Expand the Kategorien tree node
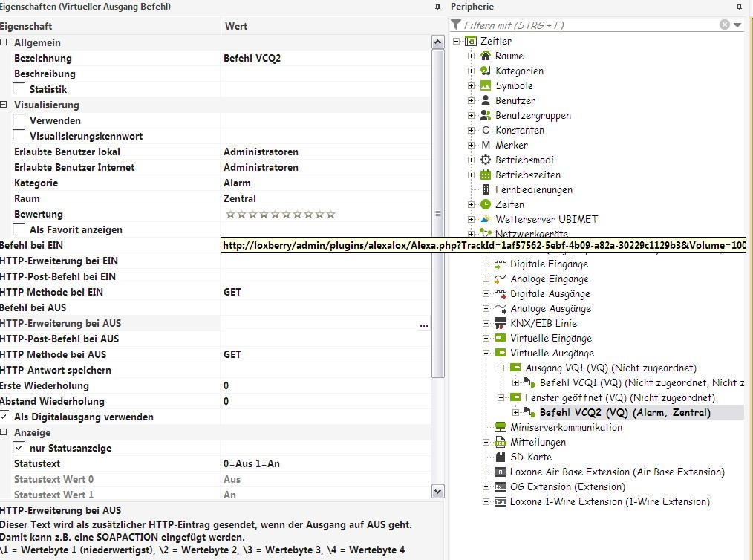753x560 pixels. point(471,71)
